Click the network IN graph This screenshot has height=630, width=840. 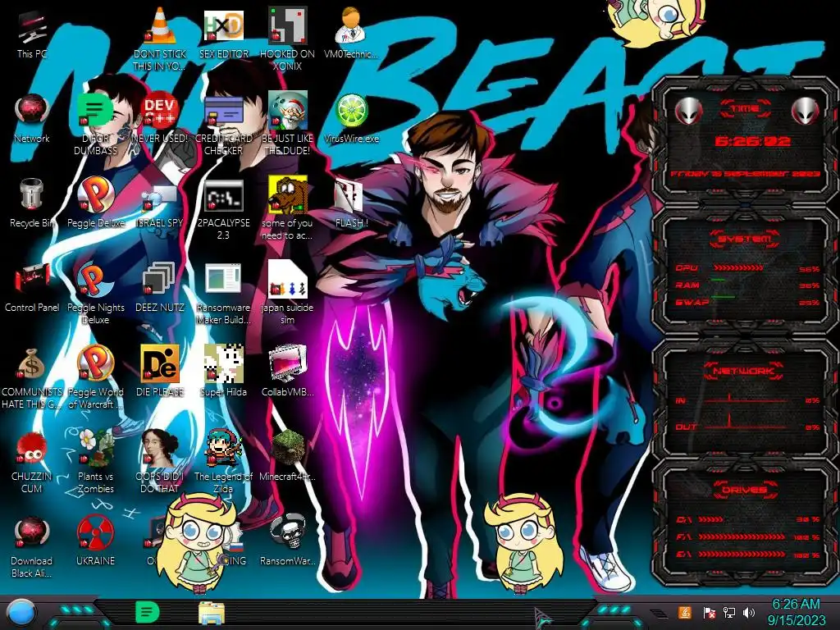[x=746, y=399]
